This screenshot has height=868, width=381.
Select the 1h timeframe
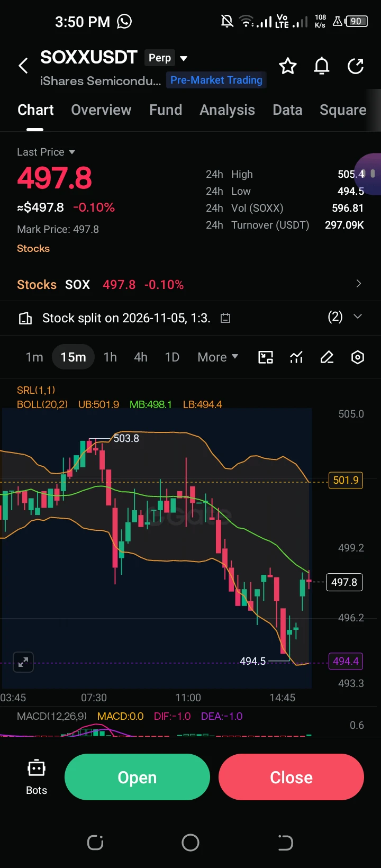pos(110,357)
